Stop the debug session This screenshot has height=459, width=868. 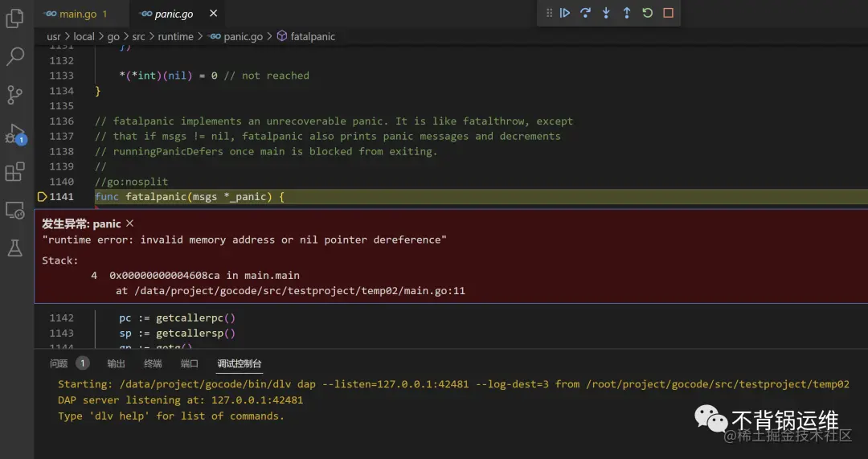pos(669,13)
